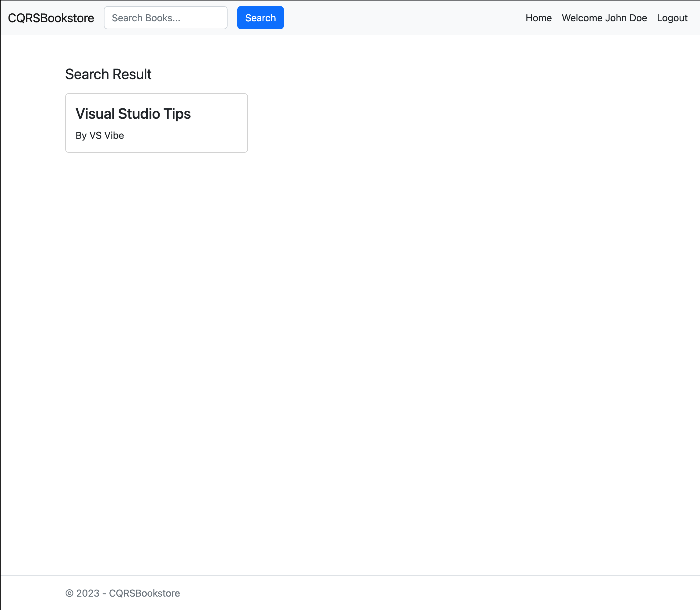Click the Search Result heading

click(108, 74)
